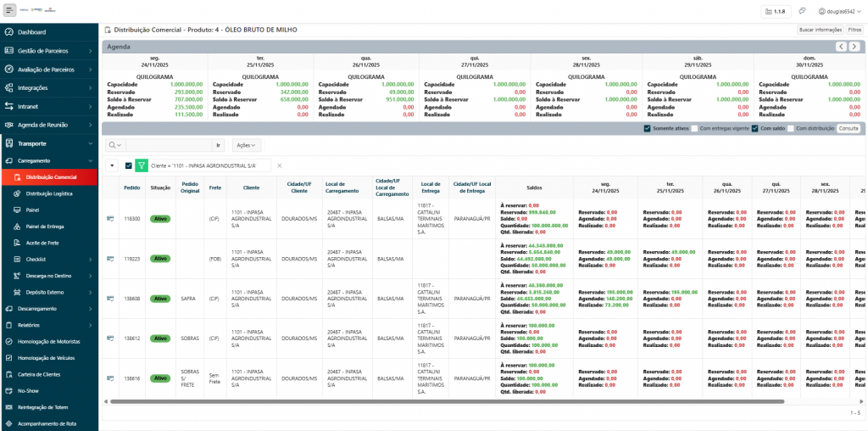Open row action icon for pedido 138612

click(x=110, y=339)
